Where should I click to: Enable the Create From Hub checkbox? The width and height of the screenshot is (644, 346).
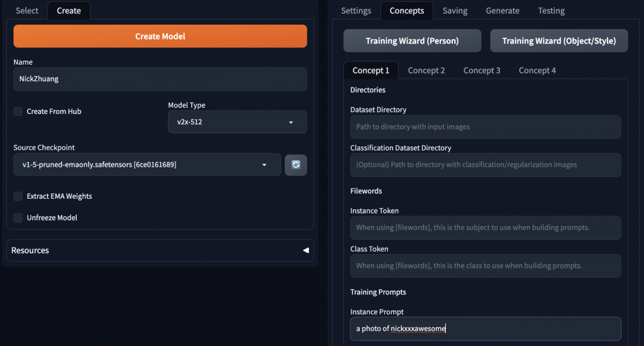pos(18,111)
